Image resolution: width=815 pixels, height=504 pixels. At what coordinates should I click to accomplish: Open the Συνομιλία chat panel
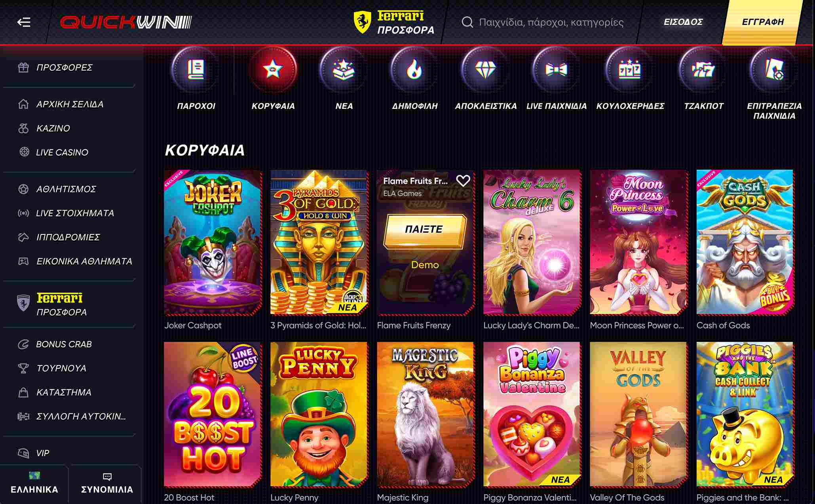[x=107, y=483]
